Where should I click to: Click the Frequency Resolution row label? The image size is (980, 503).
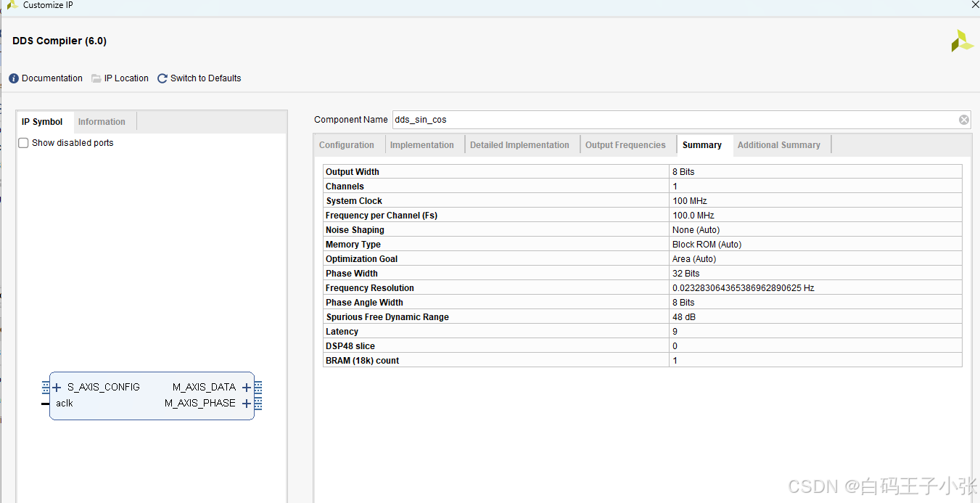point(370,288)
